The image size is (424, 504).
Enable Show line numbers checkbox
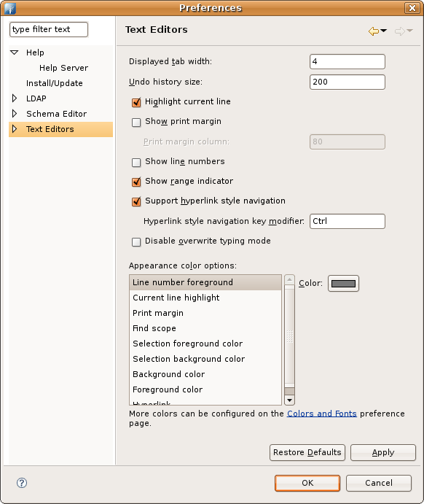point(136,162)
